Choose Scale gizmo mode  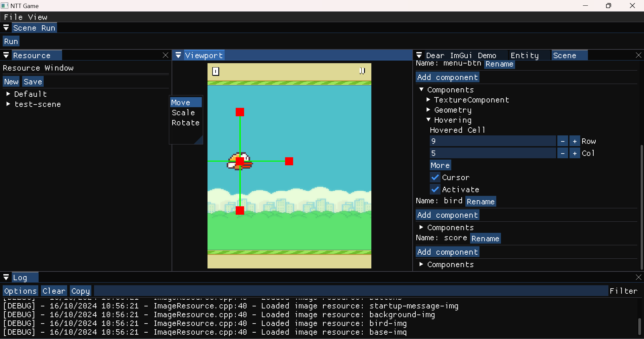click(x=186, y=113)
